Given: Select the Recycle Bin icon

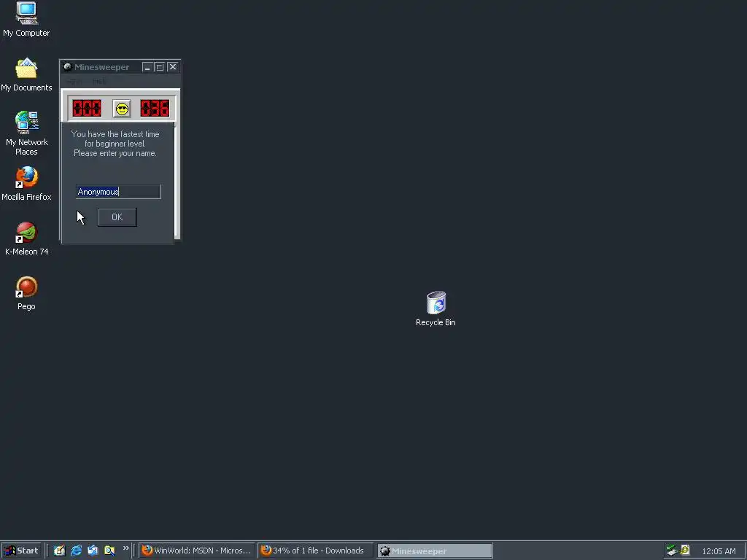Looking at the screenshot, I should pos(436,308).
